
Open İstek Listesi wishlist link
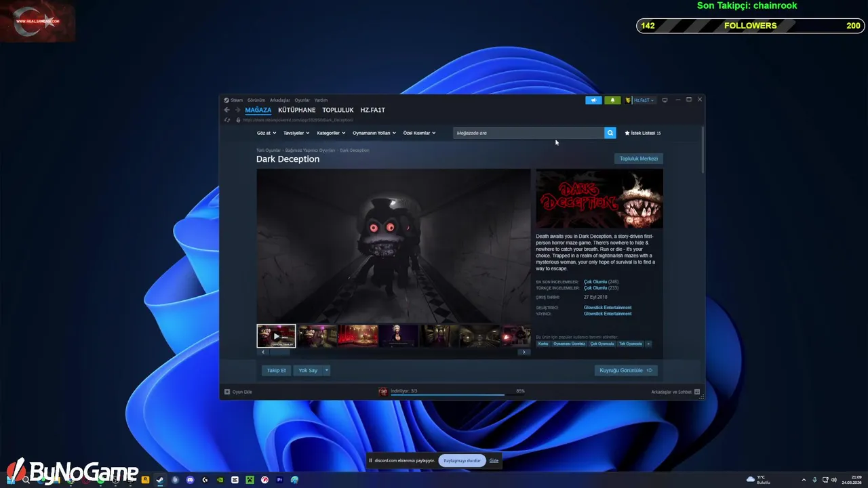coord(642,133)
